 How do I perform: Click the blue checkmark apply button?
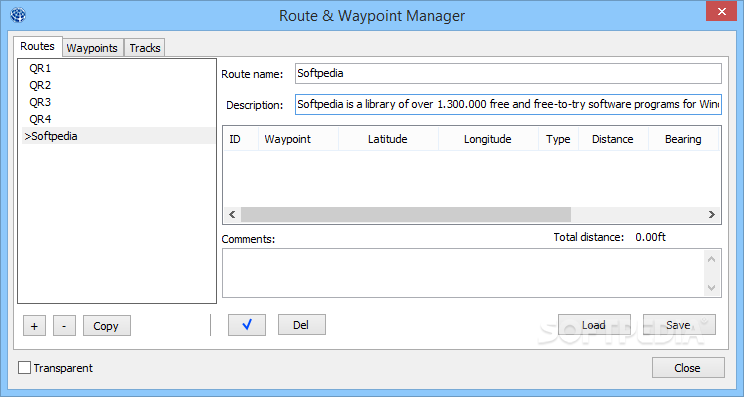tap(247, 325)
